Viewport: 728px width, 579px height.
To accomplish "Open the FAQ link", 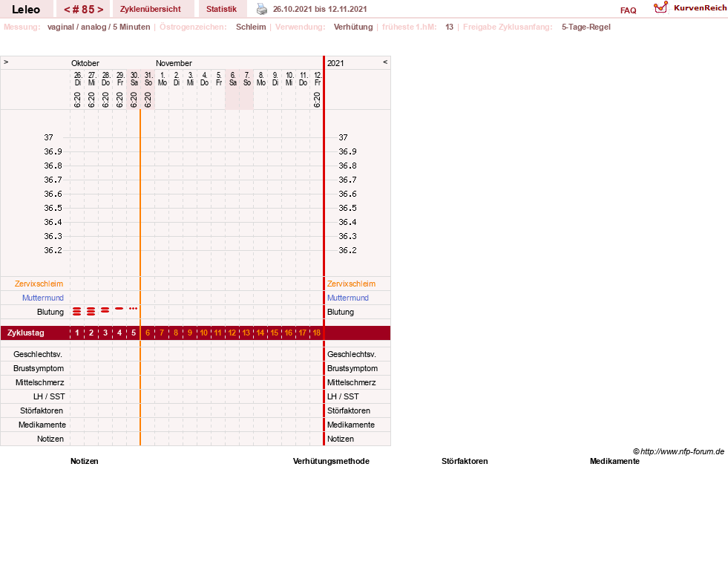I will point(628,10).
